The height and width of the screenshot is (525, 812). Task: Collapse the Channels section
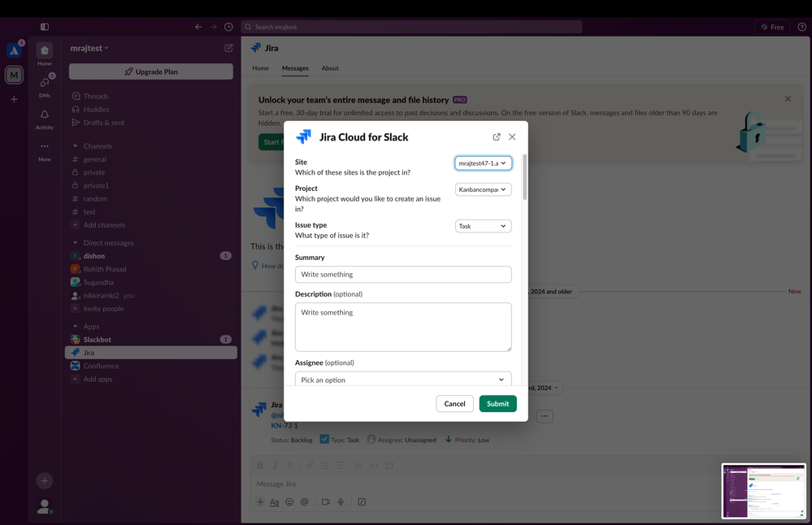[75, 146]
